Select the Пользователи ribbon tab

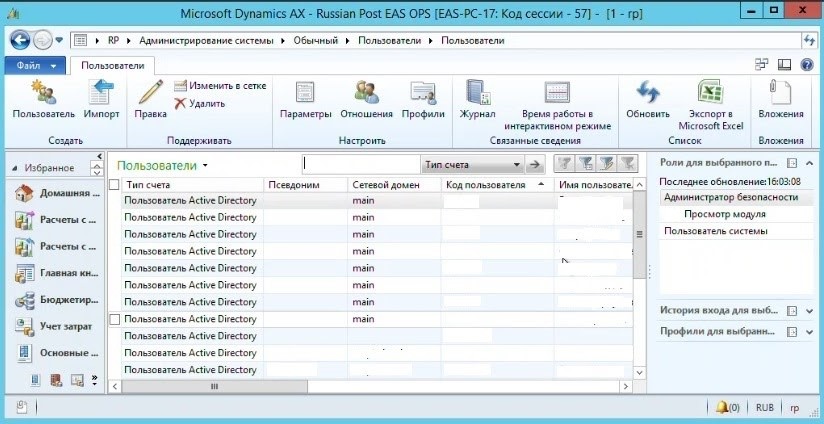(x=112, y=66)
